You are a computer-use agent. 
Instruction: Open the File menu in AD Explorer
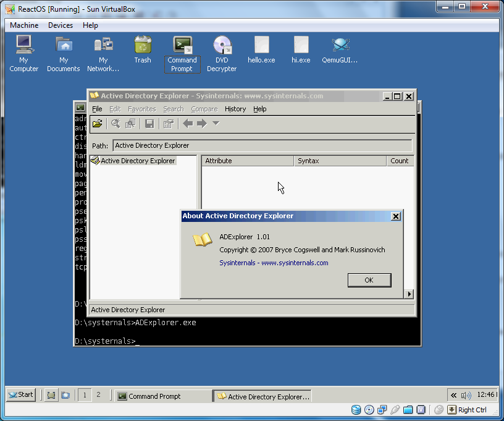tap(97, 109)
